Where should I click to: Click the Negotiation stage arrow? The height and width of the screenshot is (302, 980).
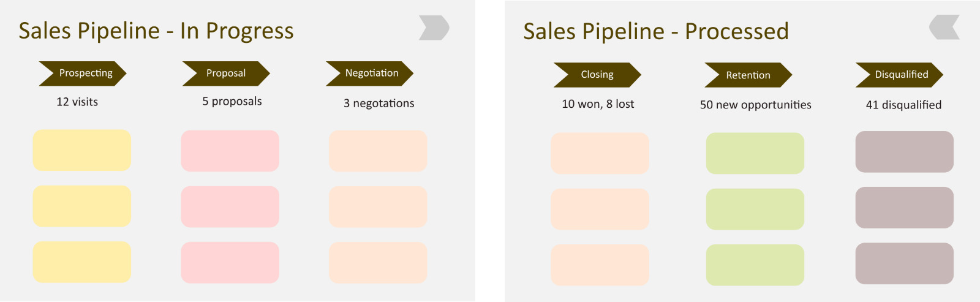coord(370,74)
